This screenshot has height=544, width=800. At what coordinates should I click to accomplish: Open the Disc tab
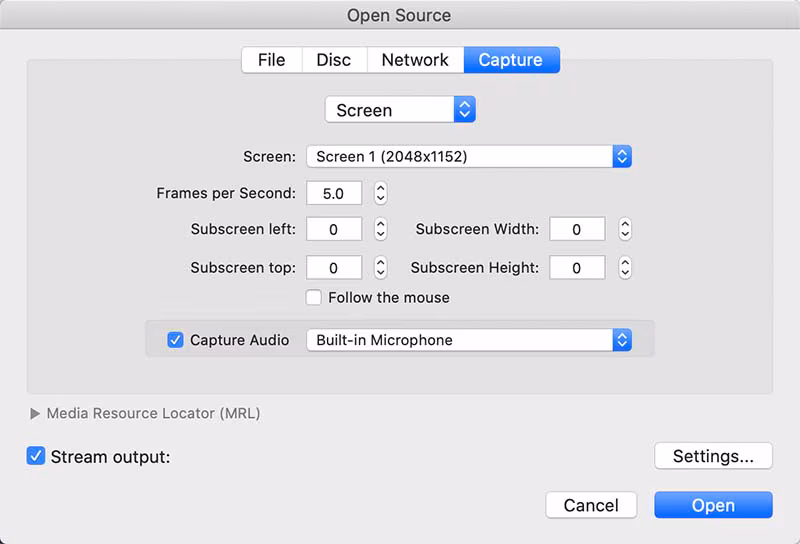click(333, 60)
